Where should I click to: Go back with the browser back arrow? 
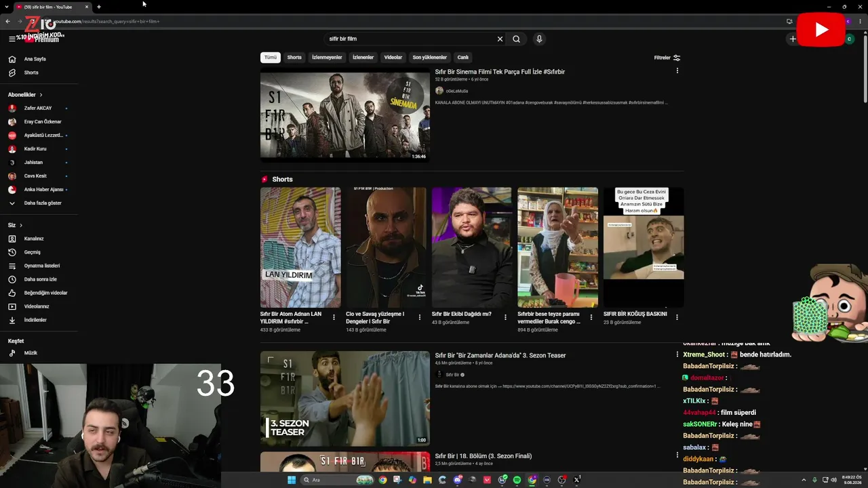[x=7, y=21]
